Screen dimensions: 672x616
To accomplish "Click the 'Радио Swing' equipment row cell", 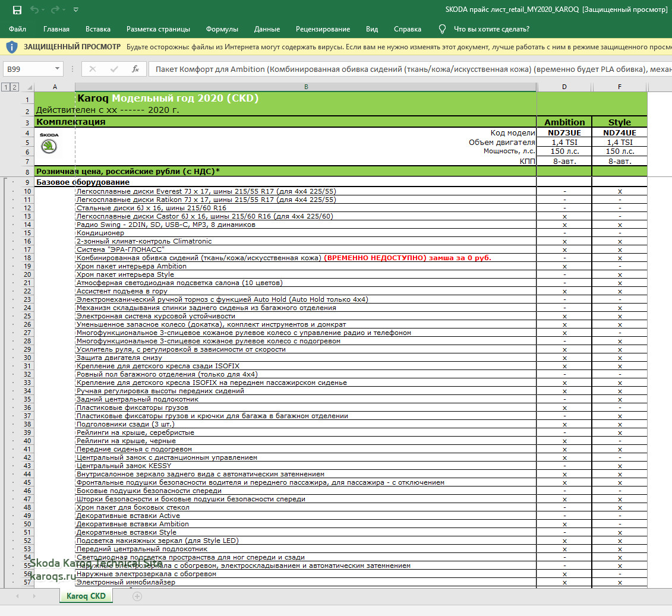I will tap(305, 225).
